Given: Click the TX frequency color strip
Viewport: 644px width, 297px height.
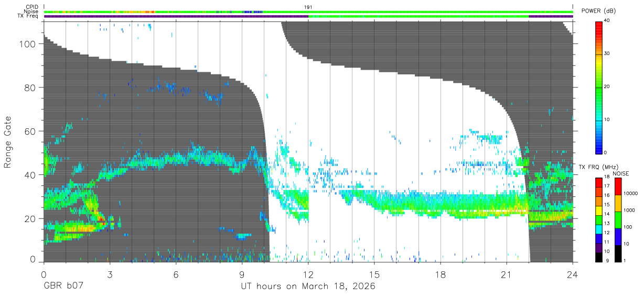Looking at the screenshot, I should [308, 16].
